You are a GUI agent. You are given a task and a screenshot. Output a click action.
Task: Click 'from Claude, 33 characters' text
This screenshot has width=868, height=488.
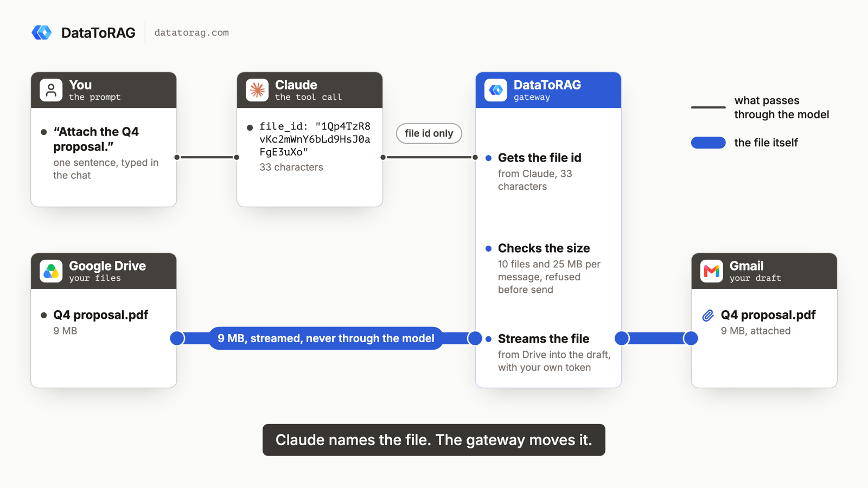click(x=535, y=180)
